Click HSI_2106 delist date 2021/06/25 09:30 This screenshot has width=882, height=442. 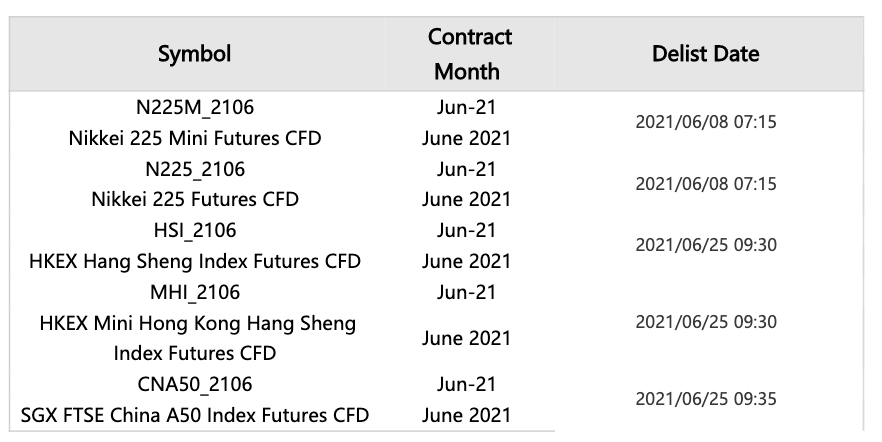(x=706, y=245)
